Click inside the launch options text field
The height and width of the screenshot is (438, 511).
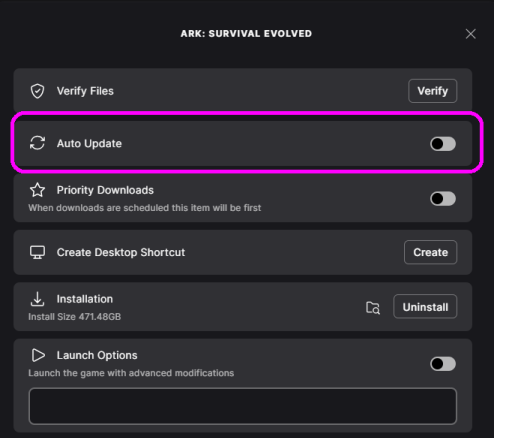[x=243, y=406]
